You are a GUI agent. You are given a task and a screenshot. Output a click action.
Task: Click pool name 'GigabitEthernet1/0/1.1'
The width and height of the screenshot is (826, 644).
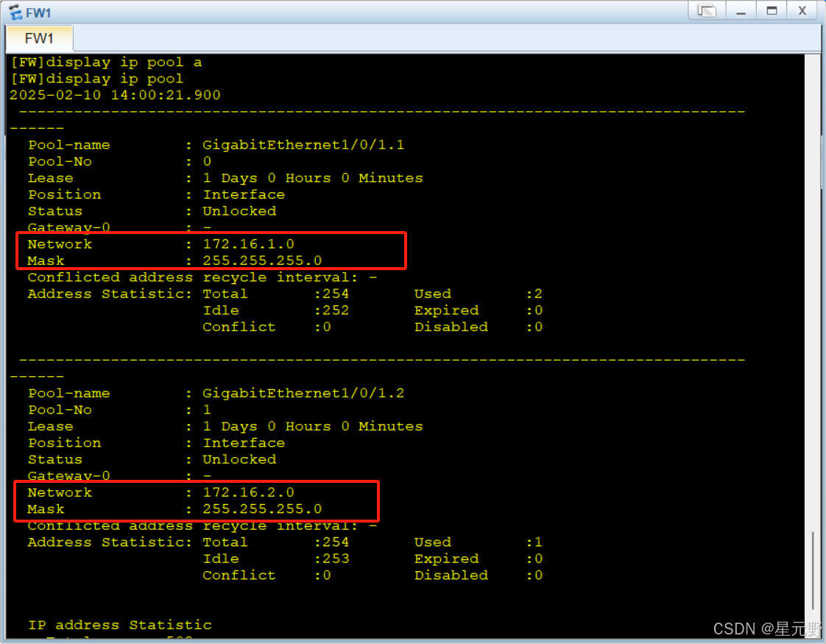point(303,145)
